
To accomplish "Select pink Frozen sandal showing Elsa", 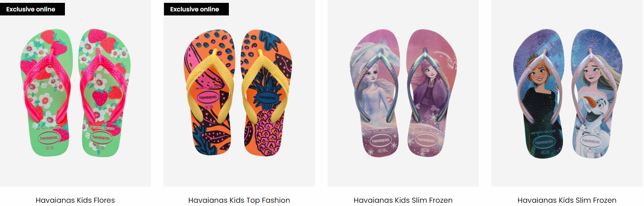I will point(375,93).
